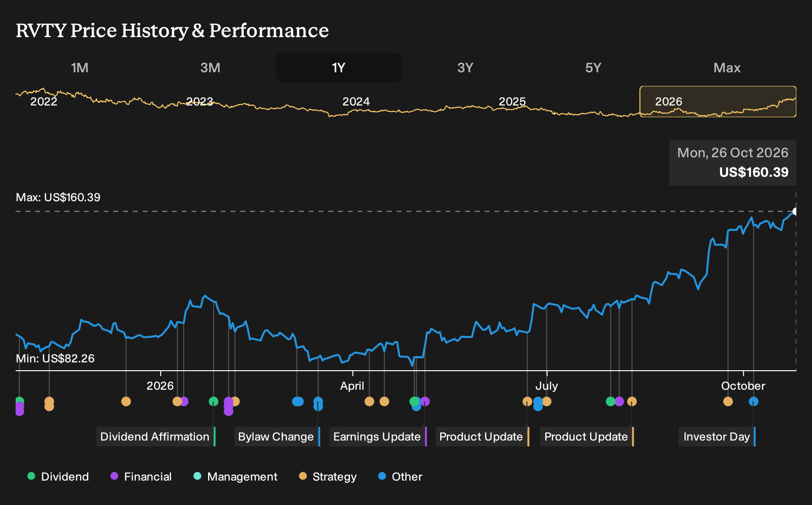This screenshot has width=812, height=505.
Task: Click the 'Min: US$82.26' label
Action: point(55,358)
